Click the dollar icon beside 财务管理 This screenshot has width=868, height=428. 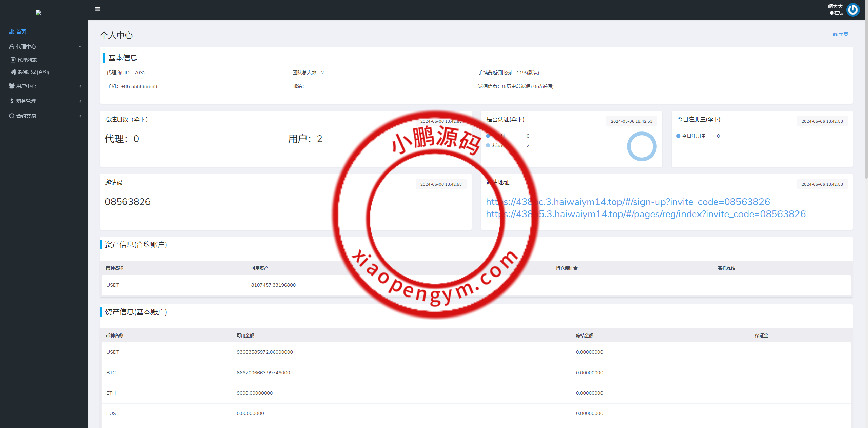(12, 101)
